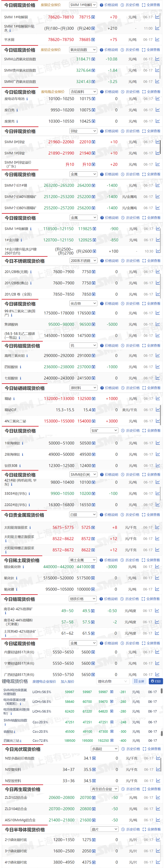Open price chart icon for SMM 0#锌锭
The width and height of the screenshot is (164, 868).
(x=158, y=142)
